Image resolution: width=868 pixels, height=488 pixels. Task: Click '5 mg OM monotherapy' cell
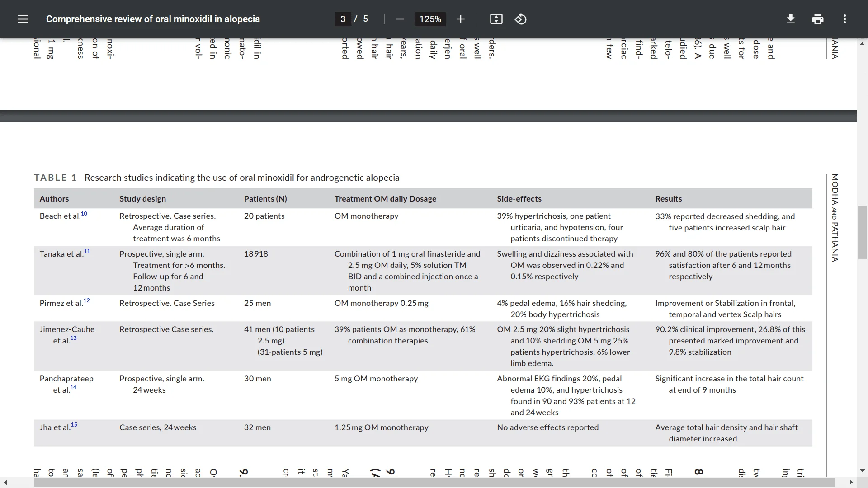(376, 379)
